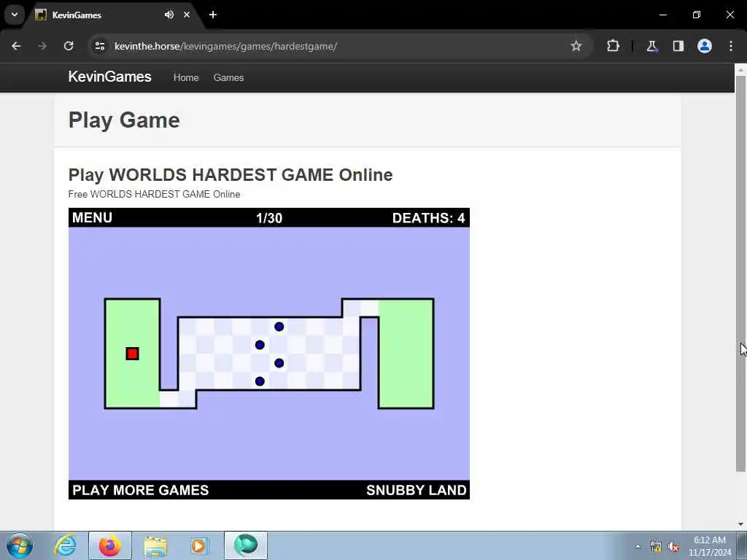Open site information icon in address bar
The image size is (747, 560).
point(99,46)
